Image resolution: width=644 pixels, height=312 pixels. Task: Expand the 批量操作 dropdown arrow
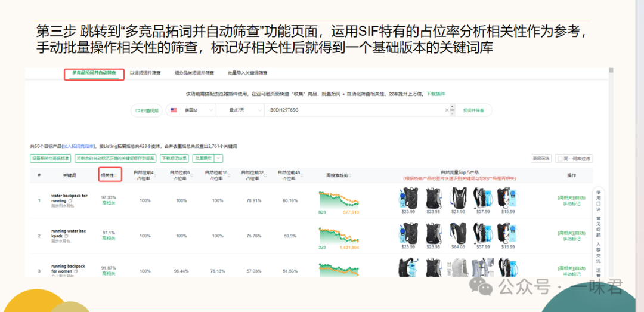pos(219,158)
